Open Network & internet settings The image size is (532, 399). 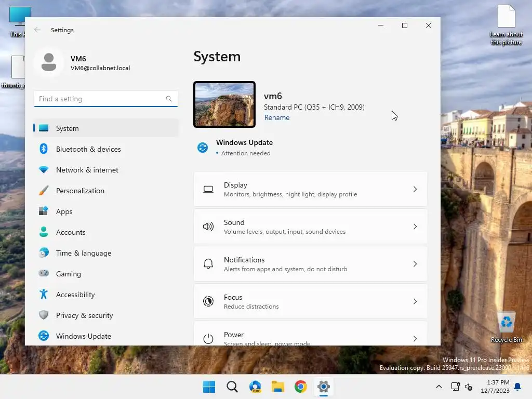[106, 170]
